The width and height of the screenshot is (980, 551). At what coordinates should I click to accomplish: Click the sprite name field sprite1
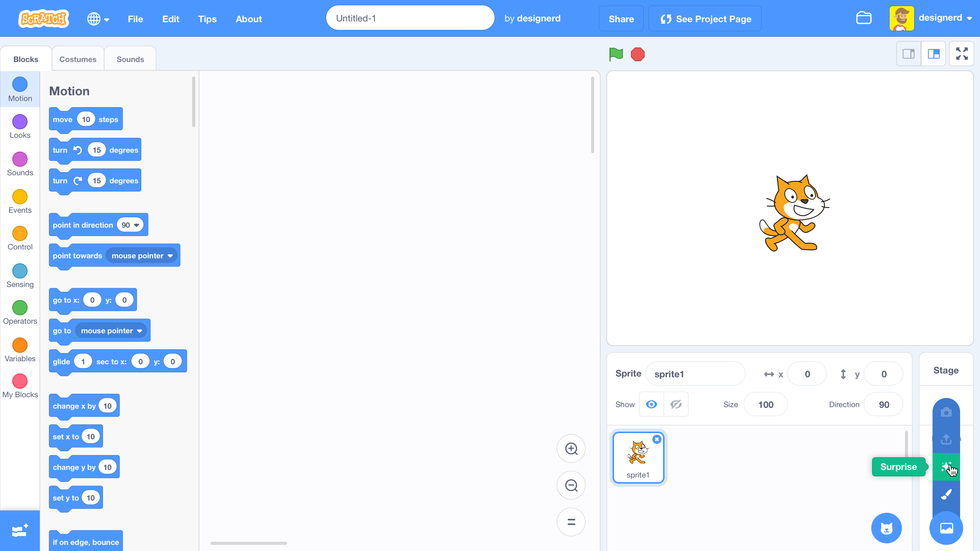[x=696, y=374]
